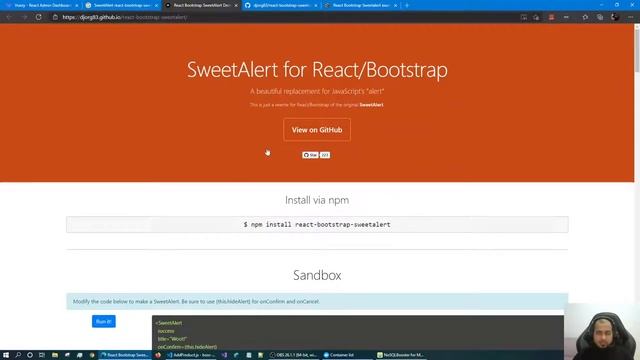Click the Sandbox heading text
This screenshot has width=640, height=360.
(317, 276)
